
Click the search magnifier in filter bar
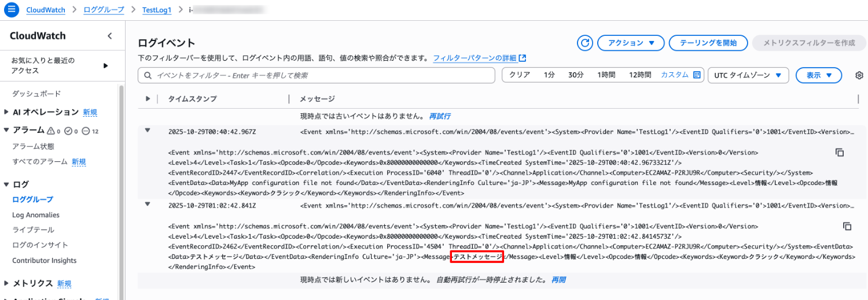point(148,76)
